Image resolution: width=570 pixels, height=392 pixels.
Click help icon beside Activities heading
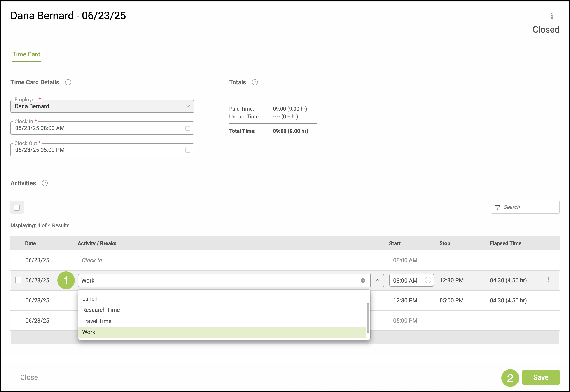tap(45, 183)
